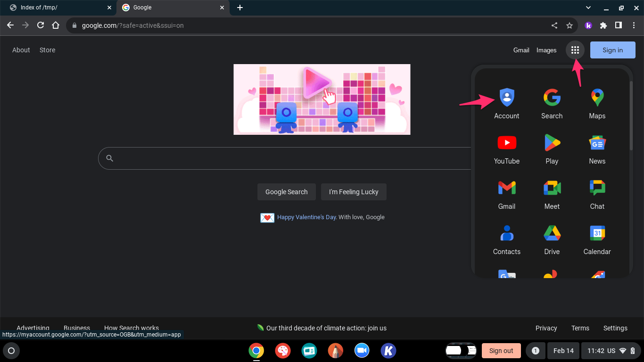
Task: Open the Business footer link
Action: tap(77, 328)
